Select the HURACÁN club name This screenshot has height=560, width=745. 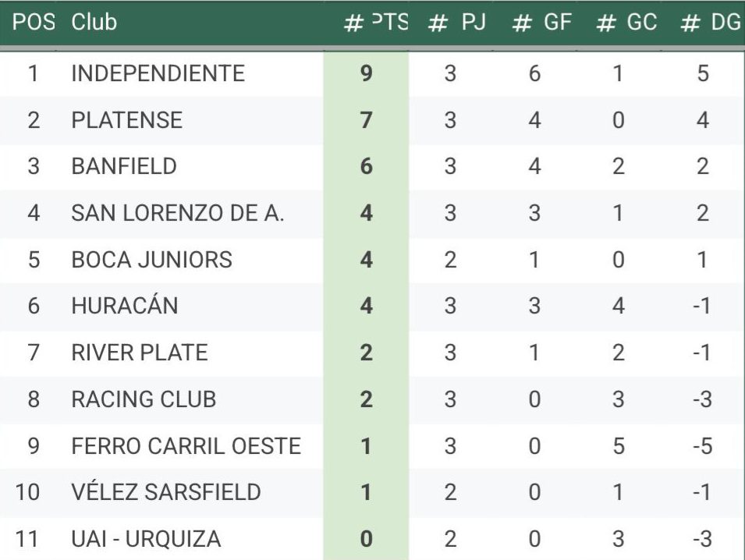125,305
